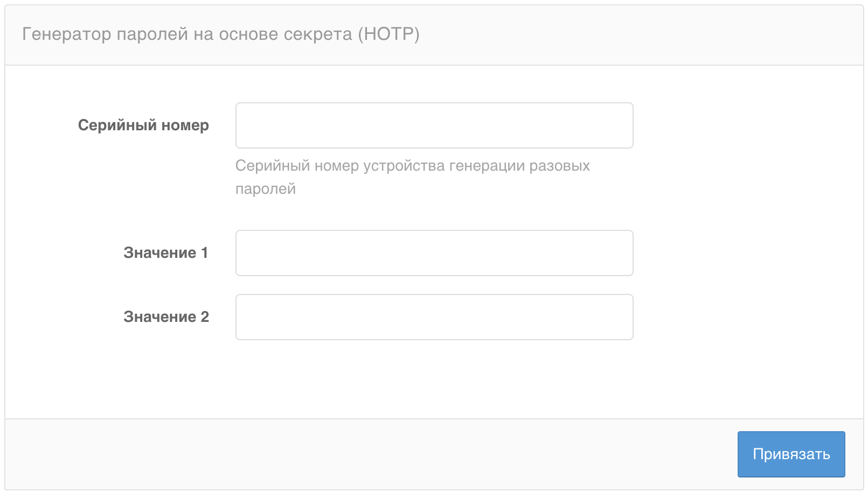This screenshot has width=868, height=492.
Task: Click the word "номер" in the bold label
Action: point(185,125)
